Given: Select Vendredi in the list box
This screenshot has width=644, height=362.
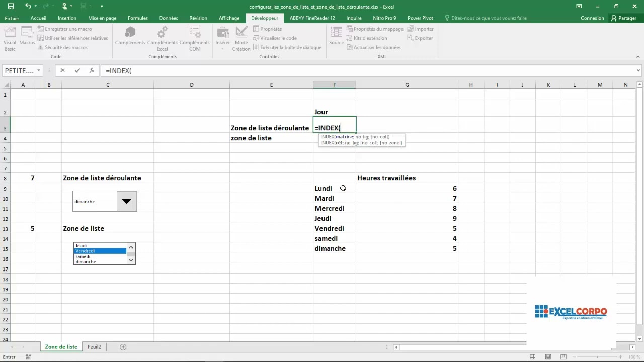Looking at the screenshot, I should point(100,251).
